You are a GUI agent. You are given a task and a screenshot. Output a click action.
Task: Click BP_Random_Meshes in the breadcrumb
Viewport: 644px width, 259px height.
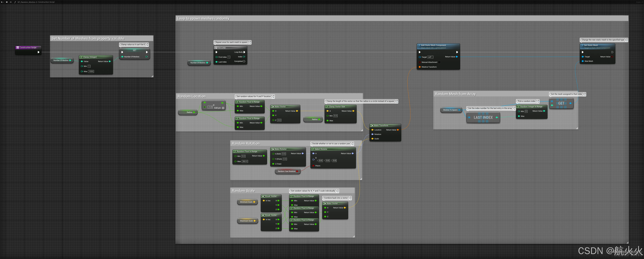(x=26, y=2)
